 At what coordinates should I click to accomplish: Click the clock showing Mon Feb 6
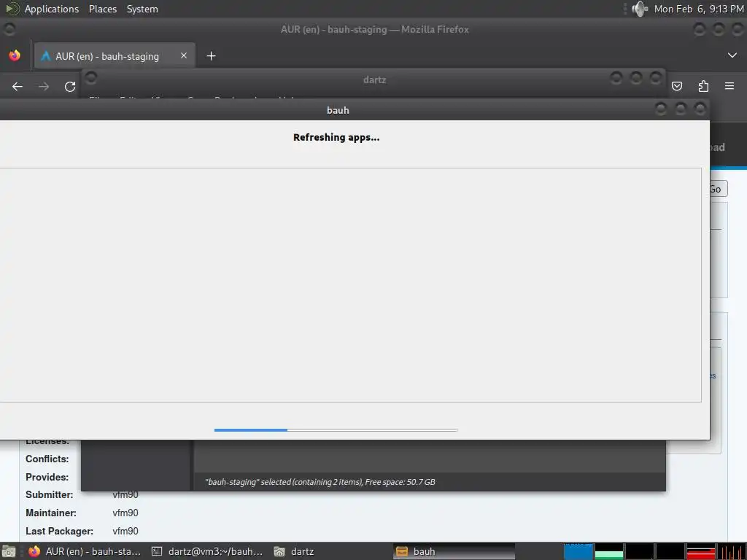click(x=698, y=9)
